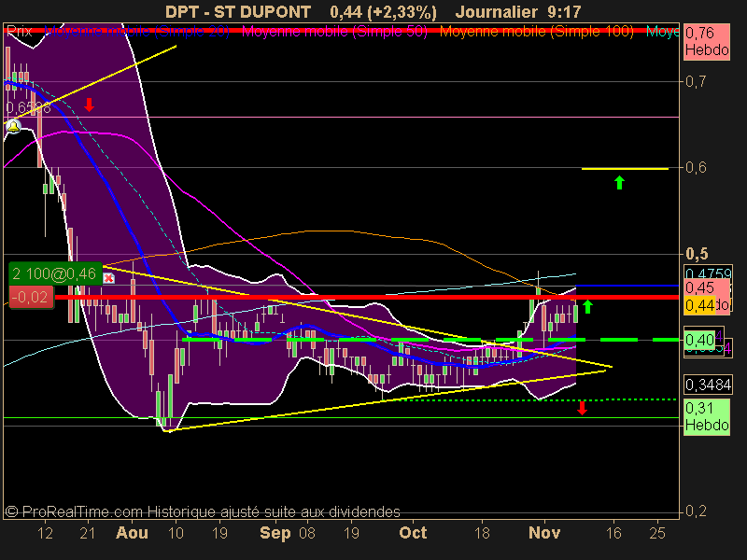747x560 pixels.
Task: Click the 16 date label on time axis
Action: [613, 532]
